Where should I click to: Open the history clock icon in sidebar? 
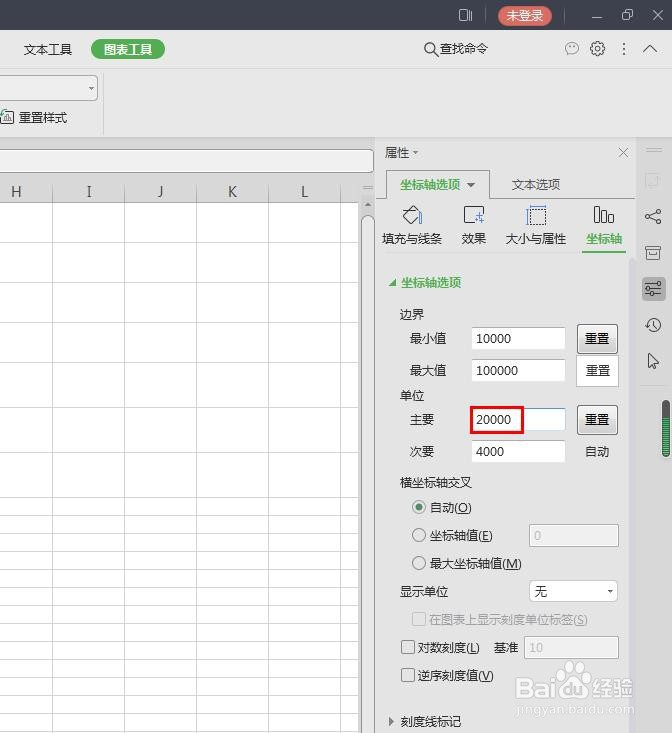click(x=653, y=325)
